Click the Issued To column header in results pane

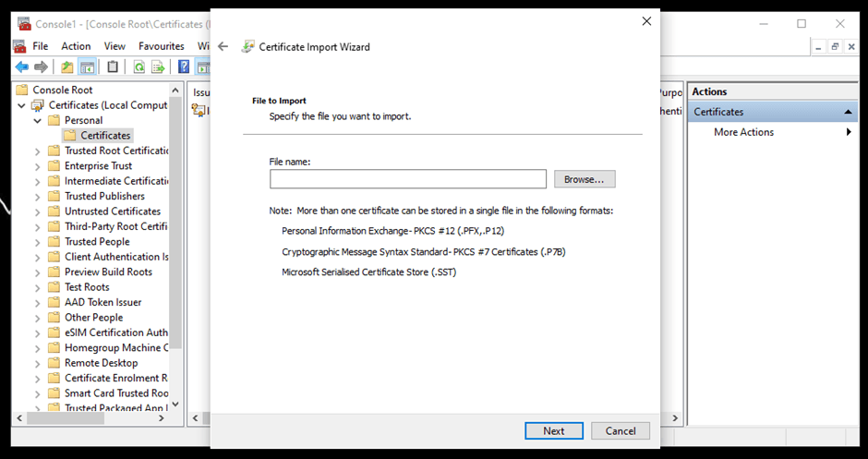pos(201,92)
